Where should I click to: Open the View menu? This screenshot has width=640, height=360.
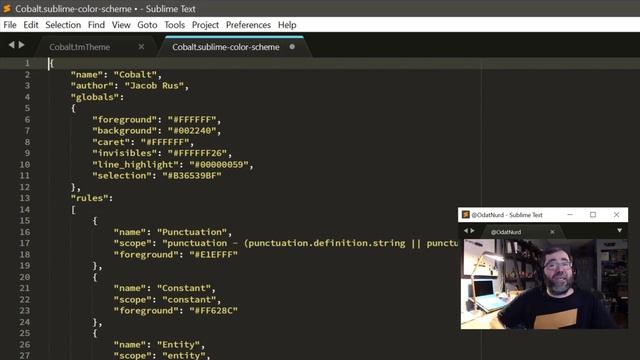[121, 25]
